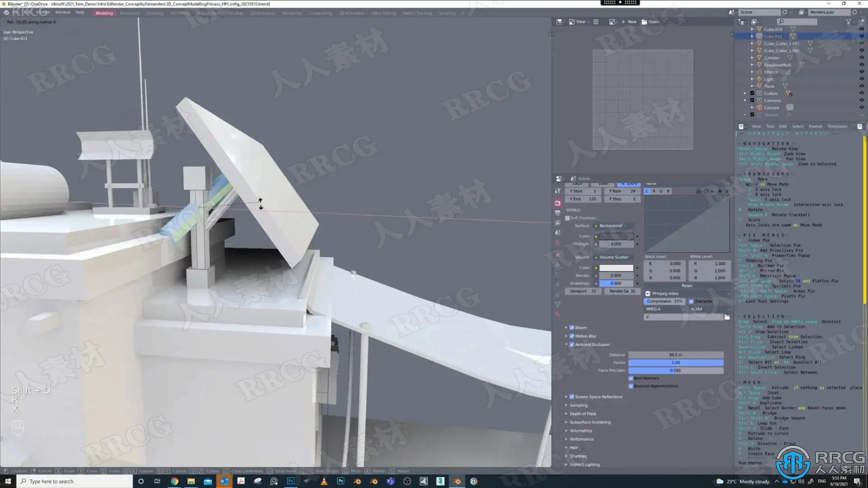Click the outliner search field
Screen dimensions: 868x488
[798, 22]
